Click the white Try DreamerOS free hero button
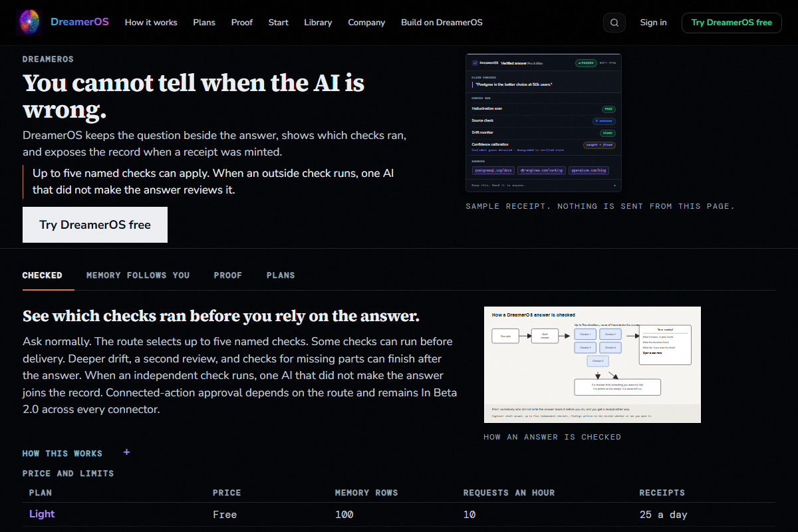Image resolution: width=798 pixels, height=532 pixels. pos(95,225)
